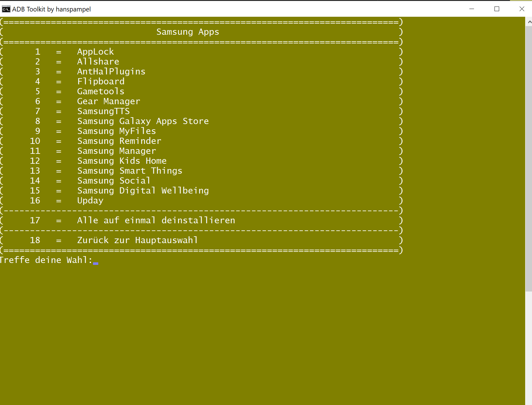Select the 'AntHalPlugins' entry

111,72
